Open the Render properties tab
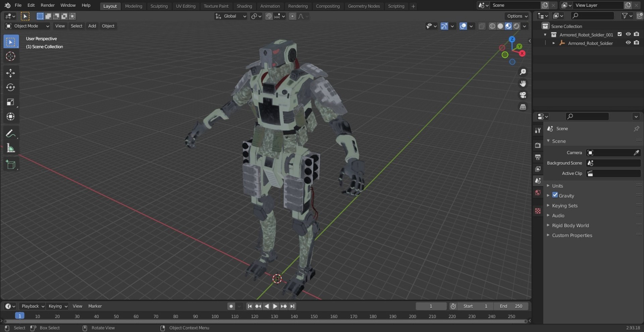Viewport: 644px width, 332px height. point(538,145)
